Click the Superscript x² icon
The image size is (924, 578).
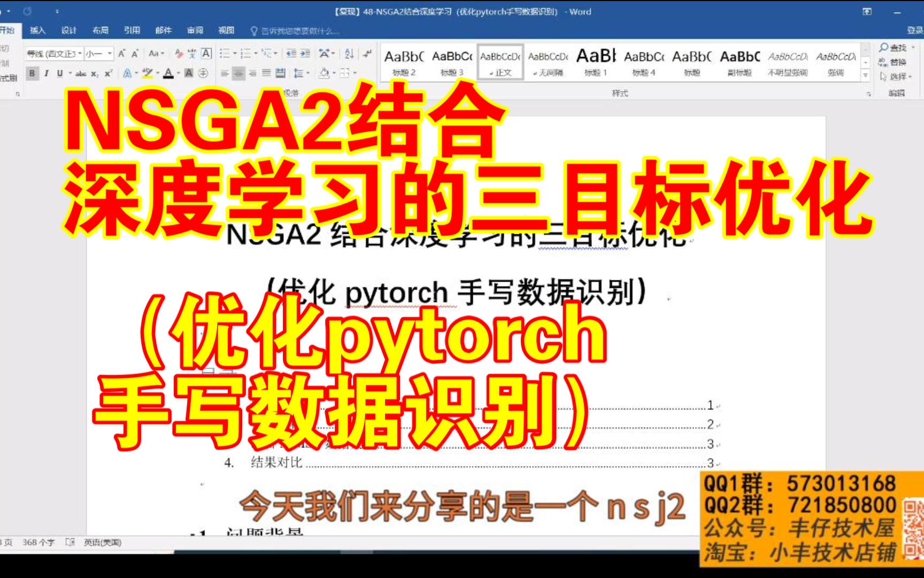[107, 73]
